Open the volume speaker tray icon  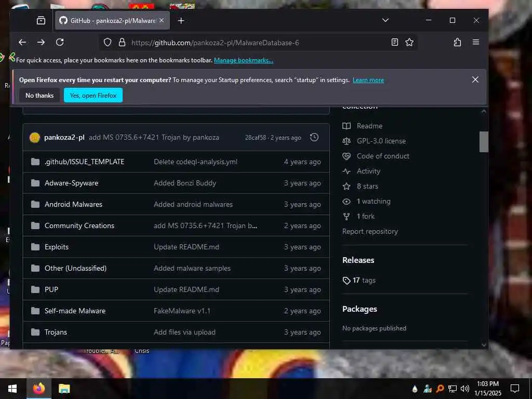coord(465,389)
